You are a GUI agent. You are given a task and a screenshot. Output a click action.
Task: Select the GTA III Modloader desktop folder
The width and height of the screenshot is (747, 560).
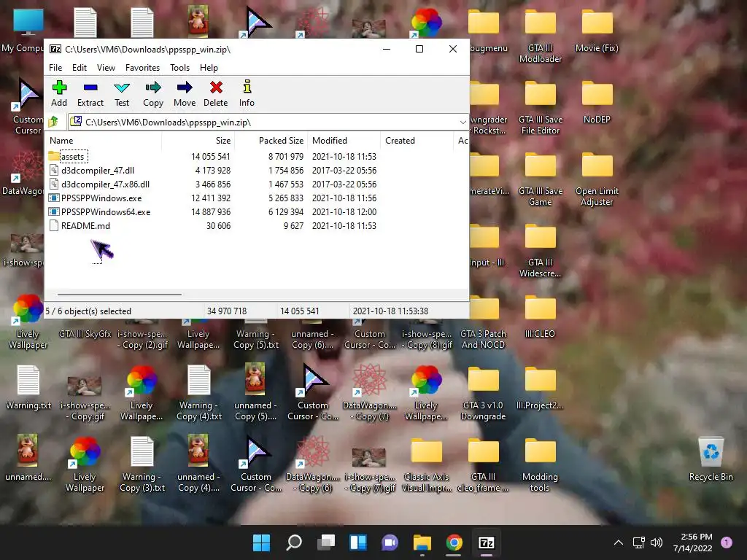(541, 36)
